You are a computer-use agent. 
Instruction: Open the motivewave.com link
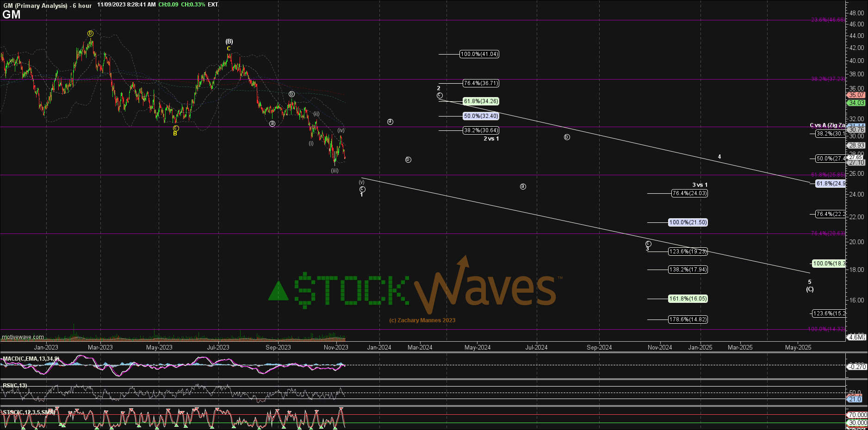pyautogui.click(x=23, y=337)
